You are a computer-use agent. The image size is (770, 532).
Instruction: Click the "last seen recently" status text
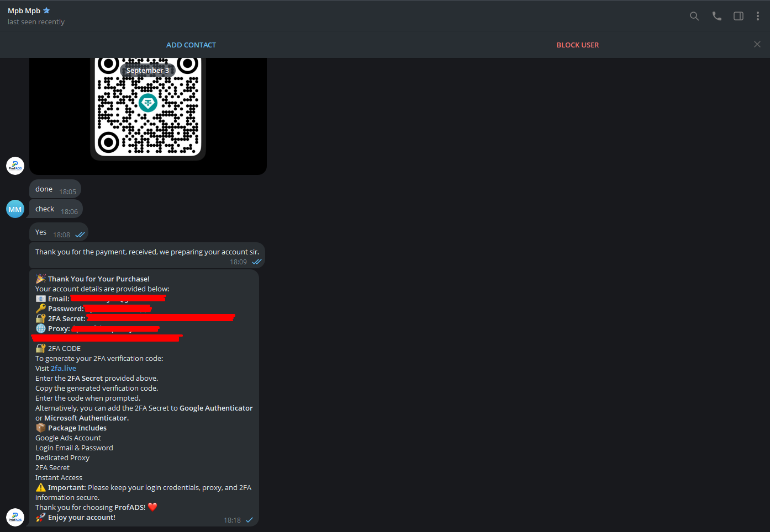36,22
